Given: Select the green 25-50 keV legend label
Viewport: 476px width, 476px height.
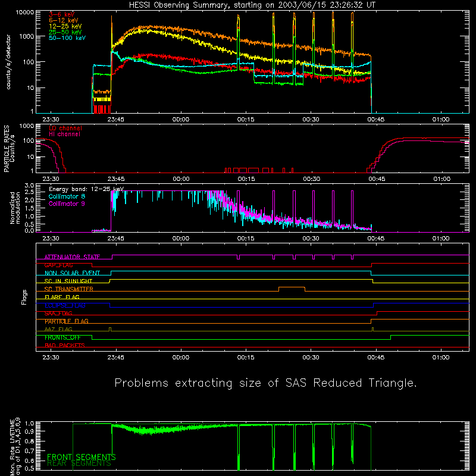Looking at the screenshot, I should point(65,32).
